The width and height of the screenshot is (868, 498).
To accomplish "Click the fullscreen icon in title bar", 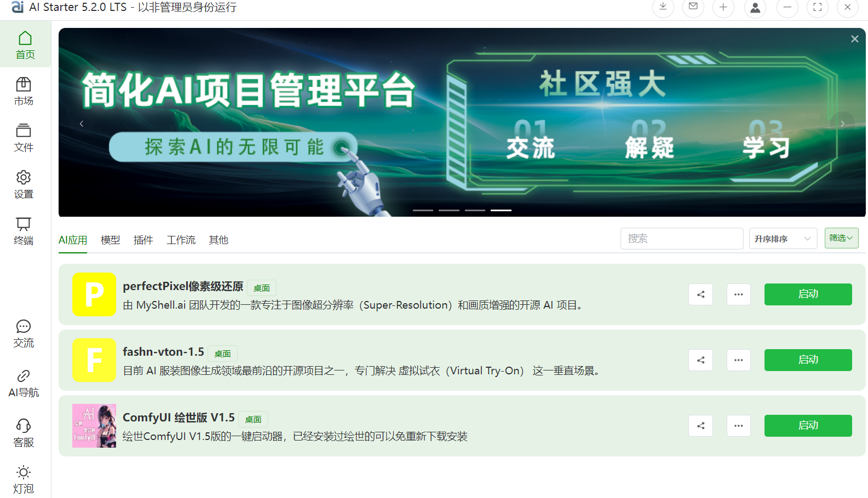I will (x=818, y=7).
